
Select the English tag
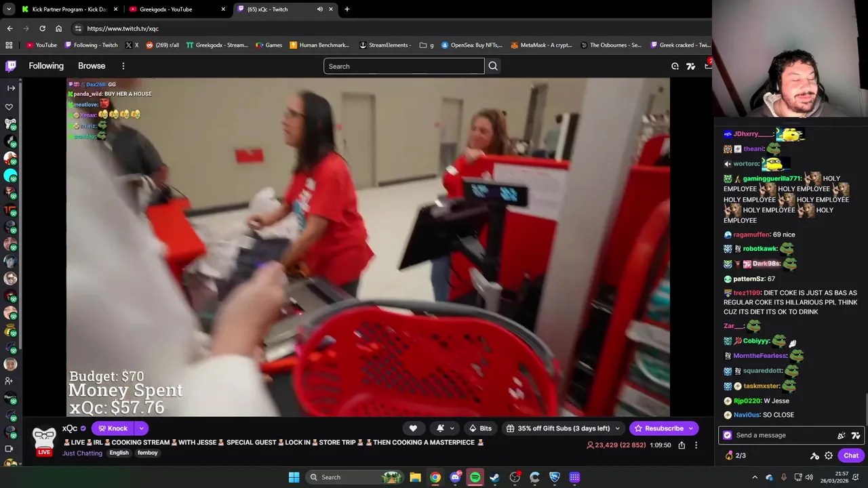(119, 453)
